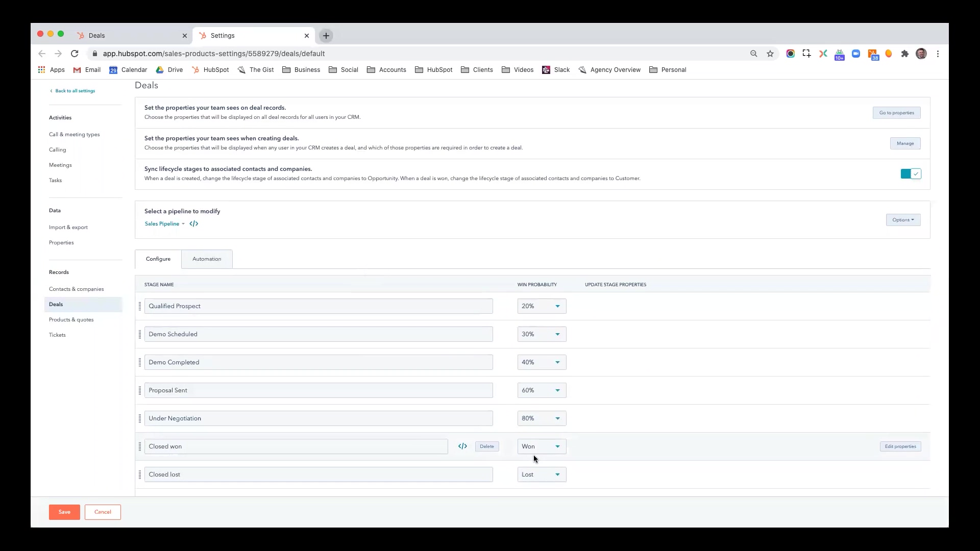Image resolution: width=980 pixels, height=551 pixels.
Task: Click the drag handle icon for Qualified Prospect
Action: (x=139, y=306)
